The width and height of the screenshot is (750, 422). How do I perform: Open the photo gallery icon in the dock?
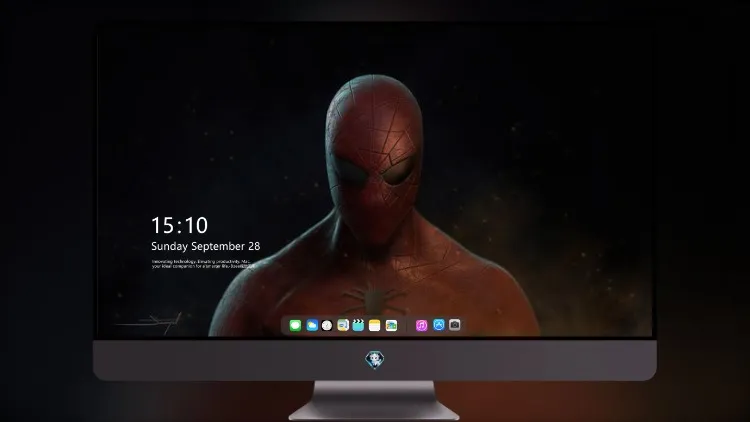click(391, 325)
